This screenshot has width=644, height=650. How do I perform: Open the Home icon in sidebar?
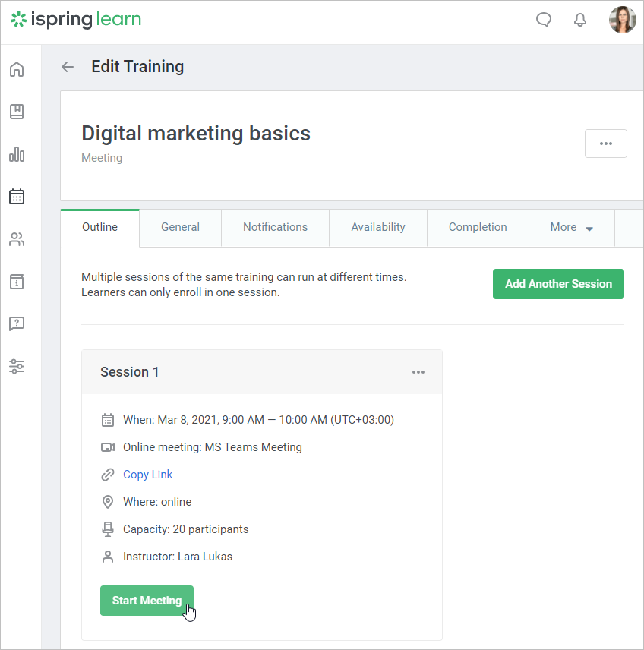[x=17, y=70]
